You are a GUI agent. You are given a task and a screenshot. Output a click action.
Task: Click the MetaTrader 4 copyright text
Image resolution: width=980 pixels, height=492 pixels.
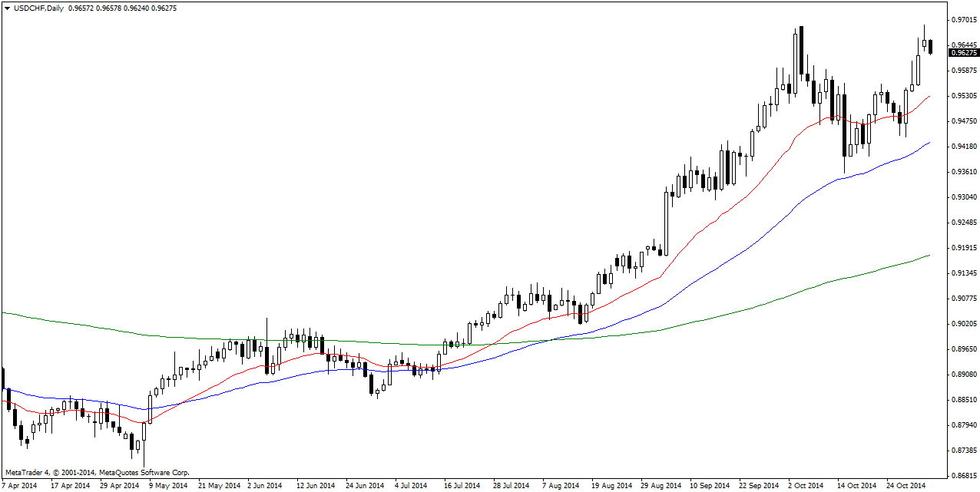tap(97, 473)
